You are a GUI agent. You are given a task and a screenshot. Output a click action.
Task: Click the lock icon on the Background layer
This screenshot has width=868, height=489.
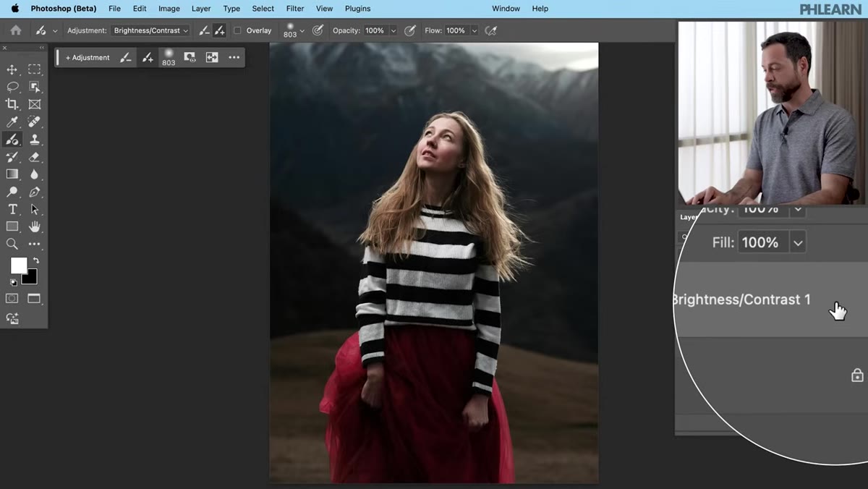coord(857,375)
